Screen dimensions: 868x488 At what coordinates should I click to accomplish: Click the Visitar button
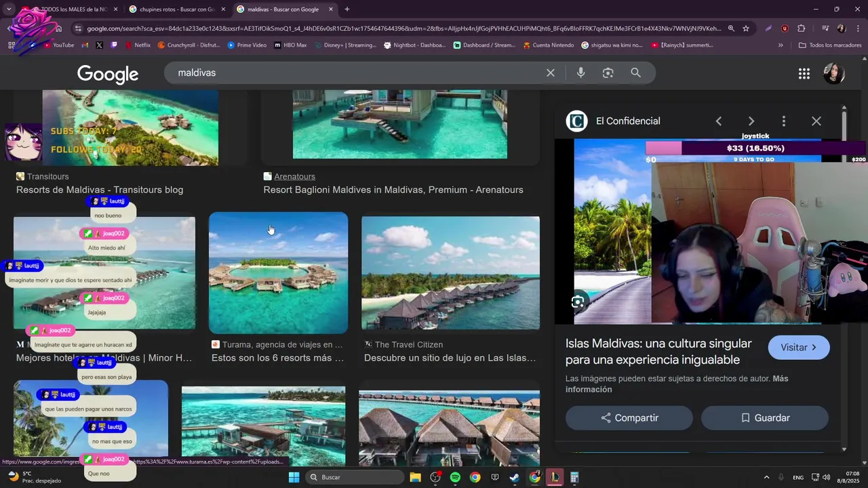point(799,348)
